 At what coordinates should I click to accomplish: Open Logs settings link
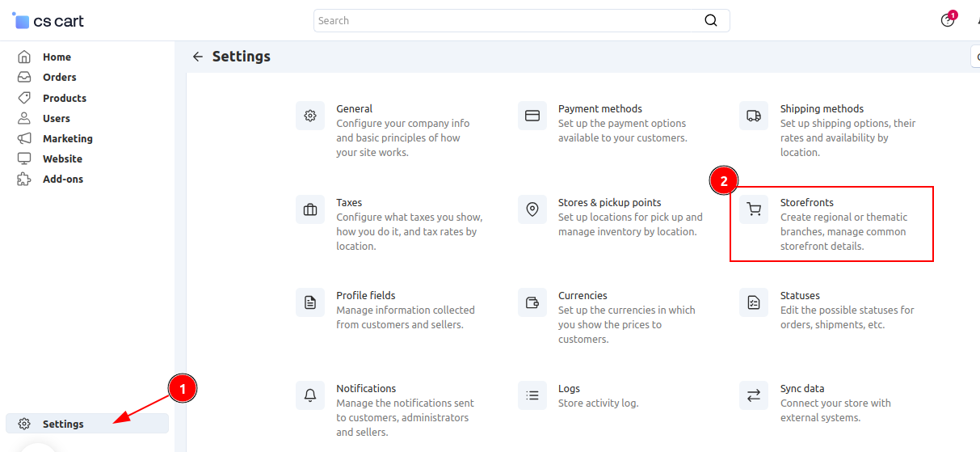coord(569,388)
